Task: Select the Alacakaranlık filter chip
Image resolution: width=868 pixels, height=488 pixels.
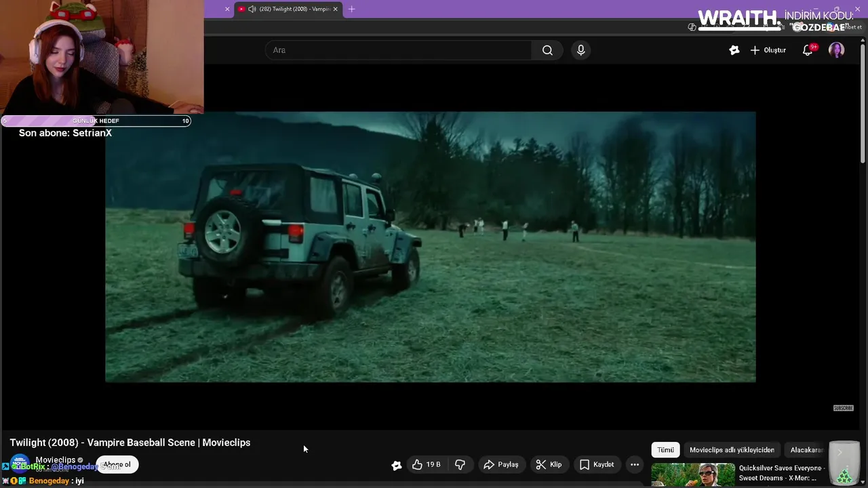Action: (807, 450)
